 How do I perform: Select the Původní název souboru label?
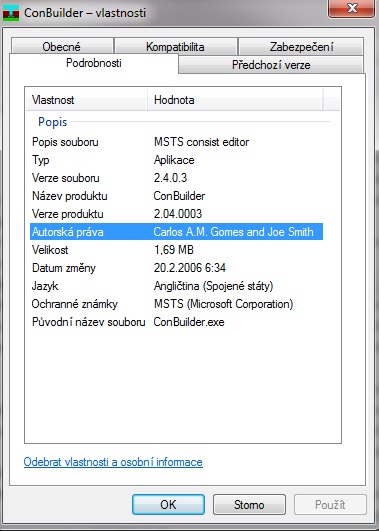[88, 322]
